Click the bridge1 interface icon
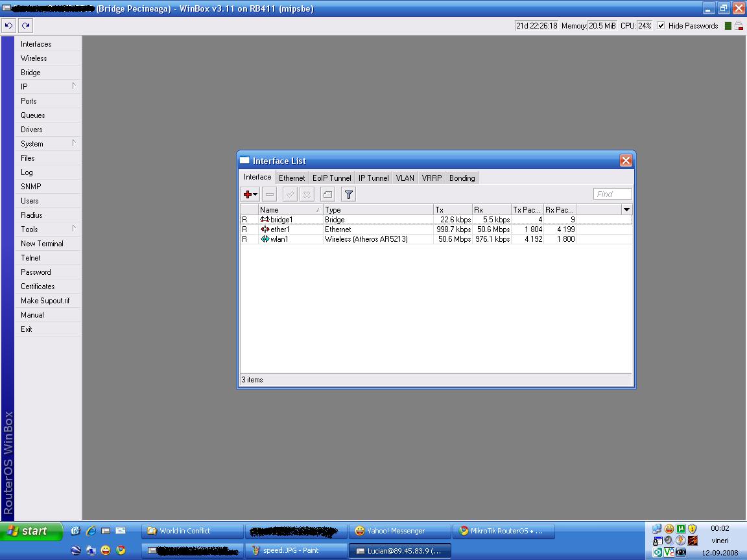The image size is (747, 560). pos(265,220)
